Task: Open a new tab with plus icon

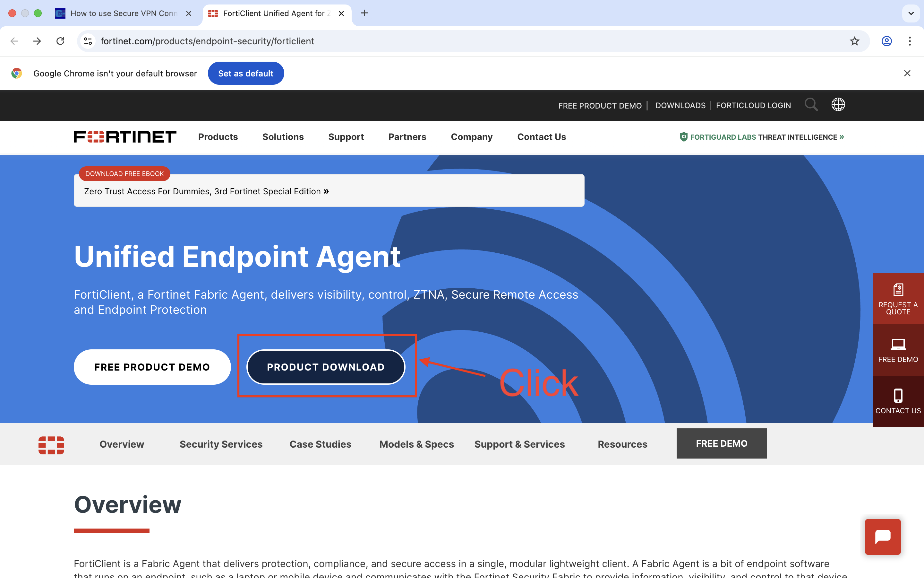Action: pyautogui.click(x=365, y=13)
